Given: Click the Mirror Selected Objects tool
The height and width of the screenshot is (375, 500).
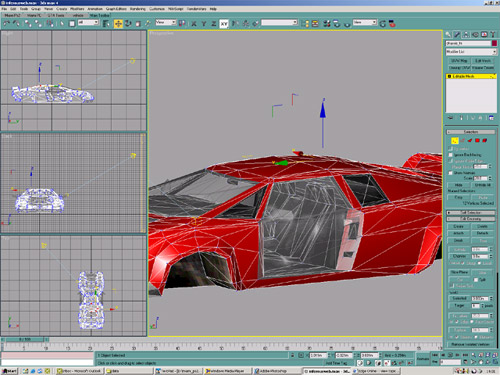Looking at the screenshot, I should point(235,23).
